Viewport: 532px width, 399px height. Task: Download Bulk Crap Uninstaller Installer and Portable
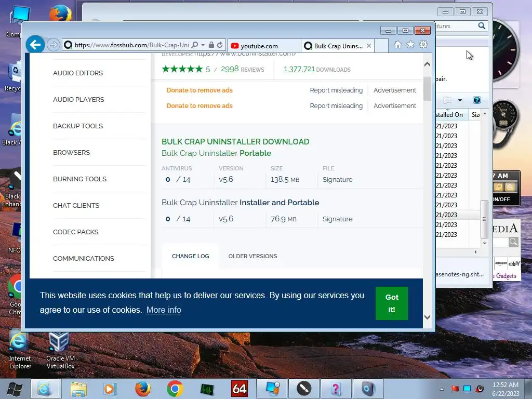(240, 203)
